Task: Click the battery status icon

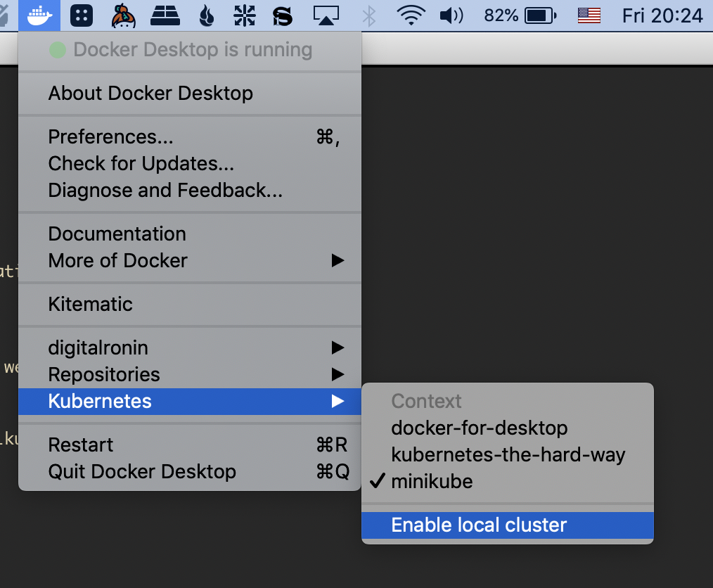Action: tap(540, 15)
